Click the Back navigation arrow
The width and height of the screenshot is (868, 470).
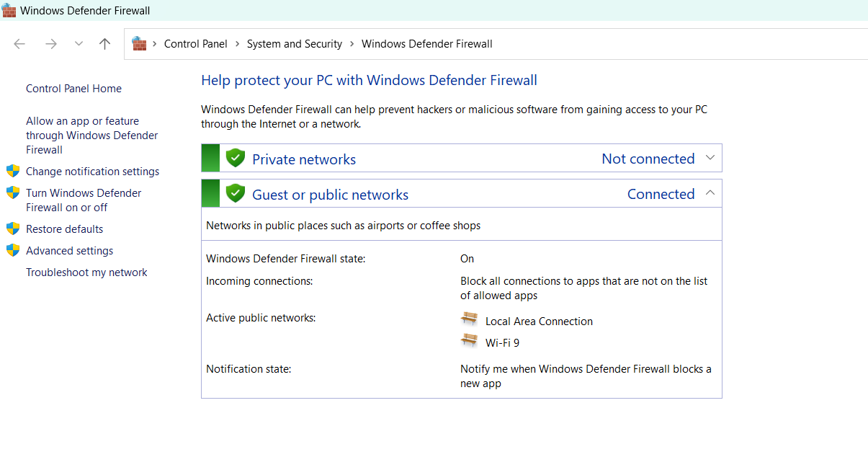[19, 44]
